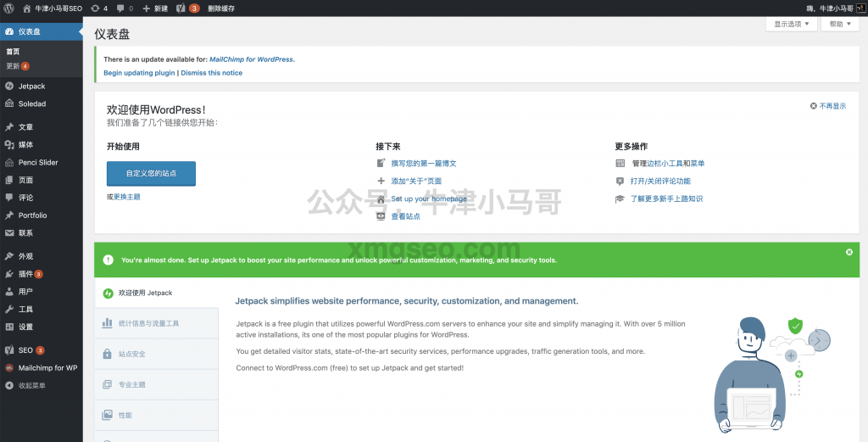Click the 更换主题 link
868x442 pixels.
coord(127,197)
